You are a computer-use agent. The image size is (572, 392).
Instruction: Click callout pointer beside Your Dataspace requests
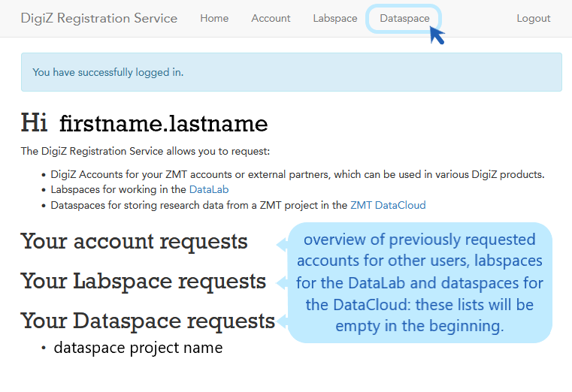[x=283, y=321]
